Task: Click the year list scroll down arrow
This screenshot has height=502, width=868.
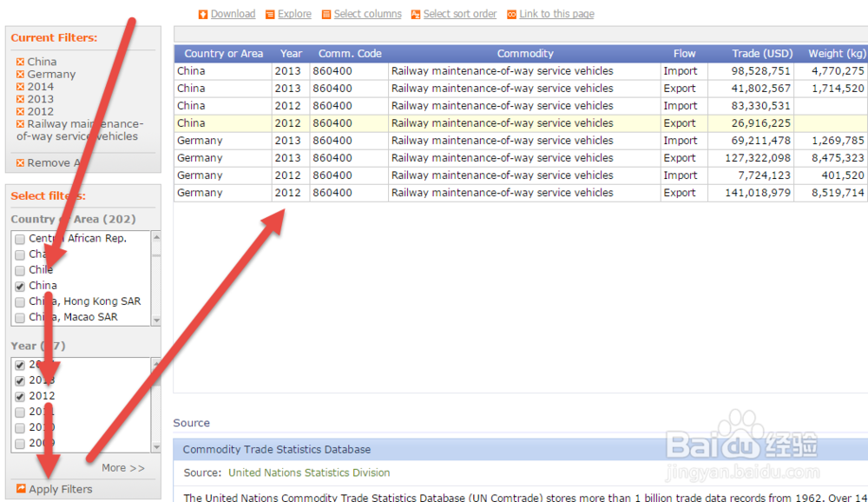Action: pos(156,447)
